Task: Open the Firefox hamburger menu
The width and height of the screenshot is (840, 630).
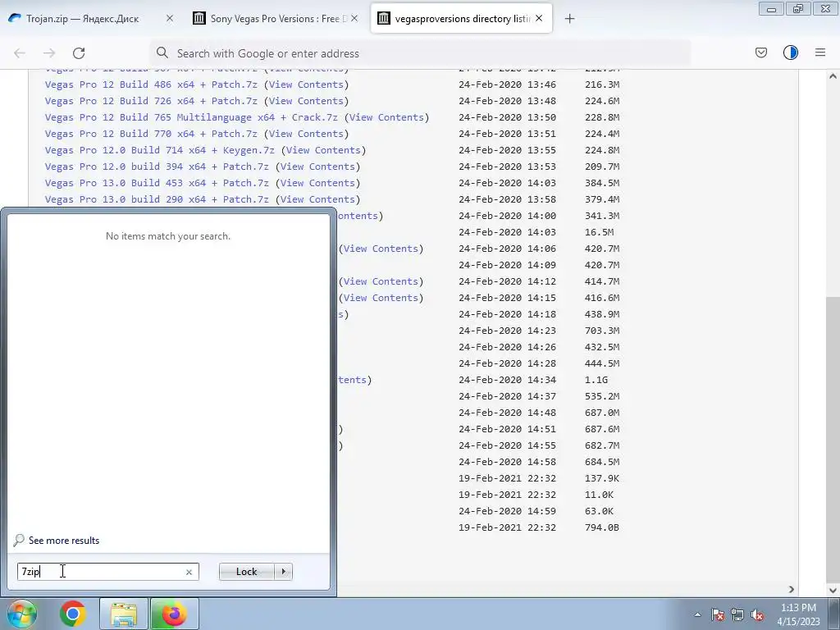Action: pyautogui.click(x=820, y=52)
